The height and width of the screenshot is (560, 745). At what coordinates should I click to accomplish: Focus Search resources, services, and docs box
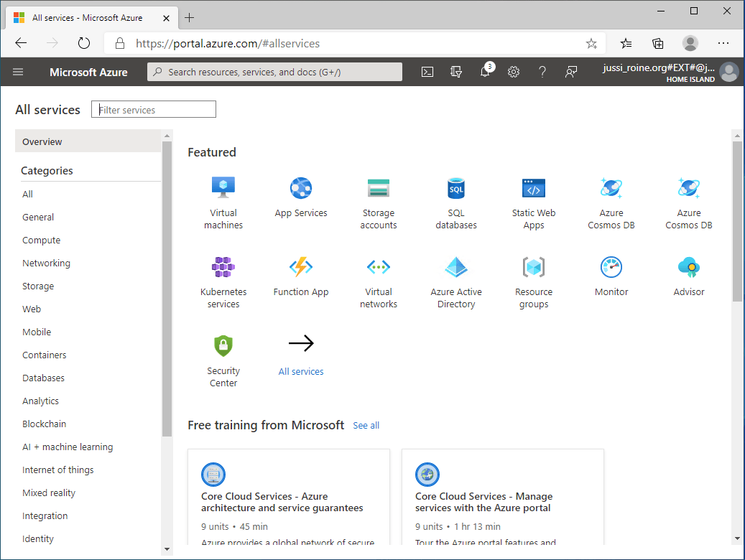[274, 73]
